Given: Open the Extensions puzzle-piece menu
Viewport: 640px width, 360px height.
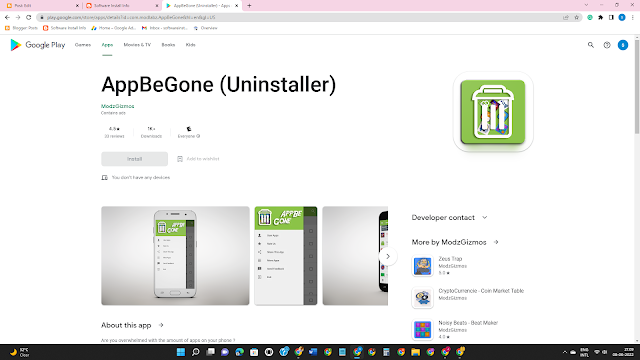Looking at the screenshot, I should pos(600,17).
